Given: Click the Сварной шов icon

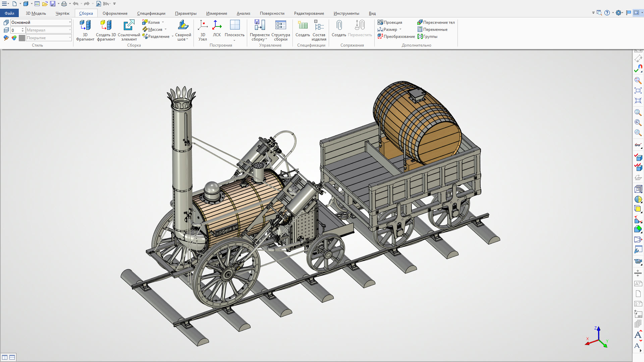Looking at the screenshot, I should (x=183, y=30).
